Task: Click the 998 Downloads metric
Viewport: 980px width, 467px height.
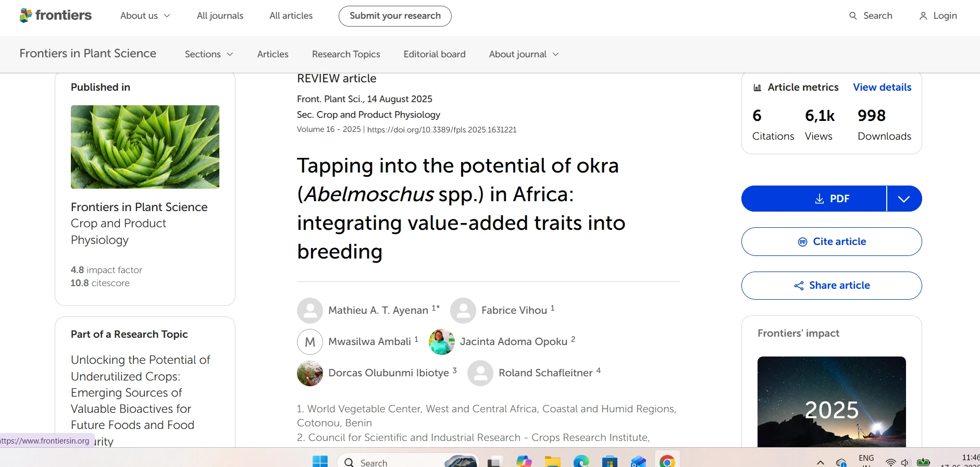Action: 884,125
